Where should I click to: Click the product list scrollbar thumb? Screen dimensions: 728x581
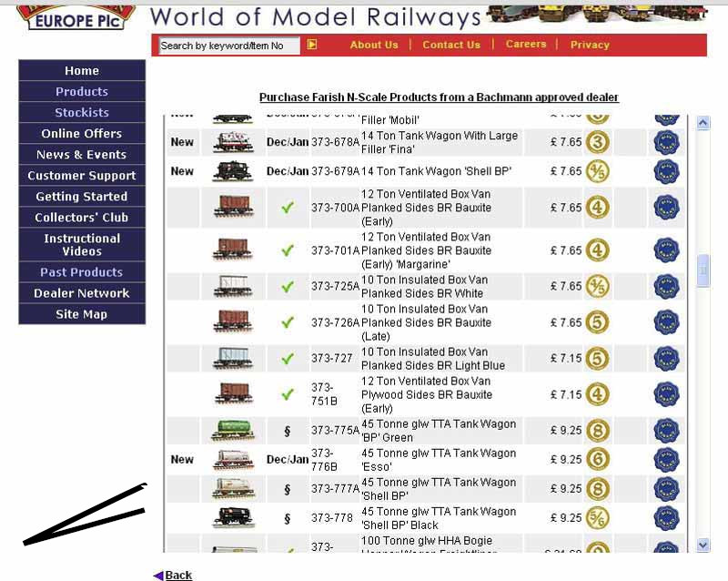(703, 270)
